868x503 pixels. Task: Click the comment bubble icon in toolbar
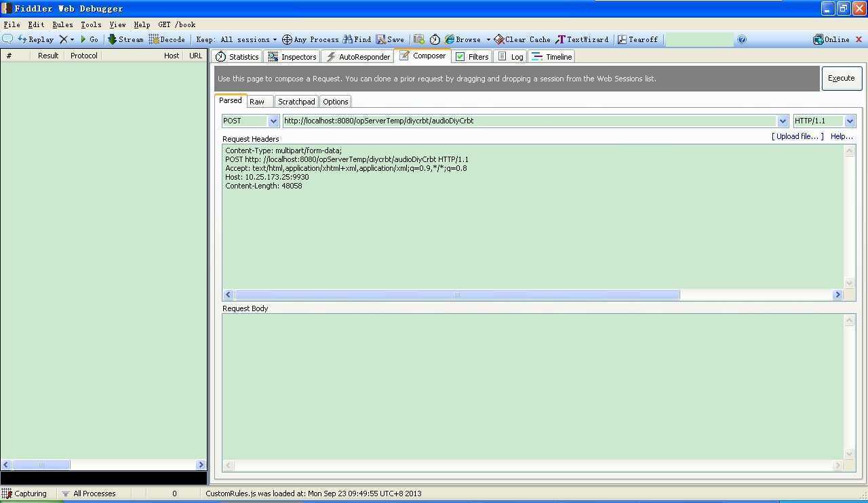pyautogui.click(x=8, y=39)
